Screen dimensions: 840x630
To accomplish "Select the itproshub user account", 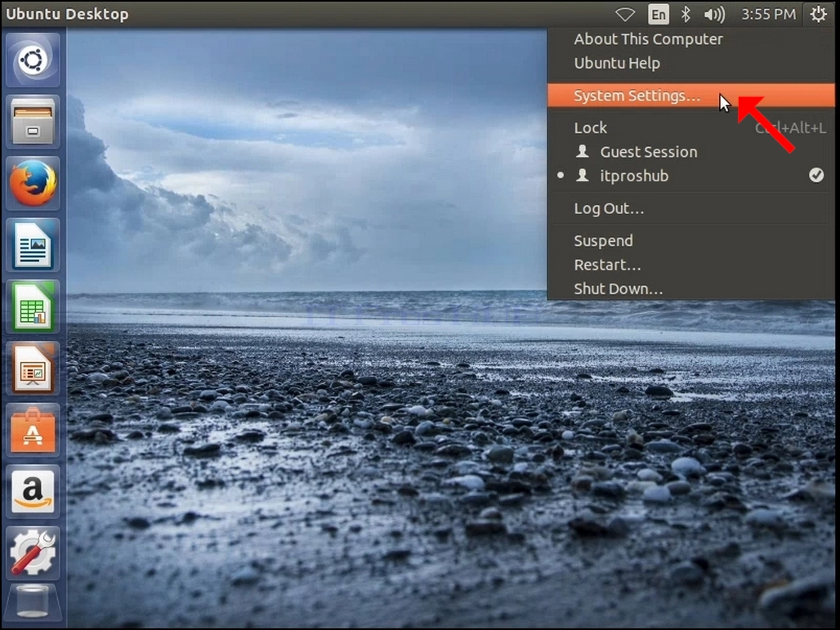I will (x=691, y=176).
